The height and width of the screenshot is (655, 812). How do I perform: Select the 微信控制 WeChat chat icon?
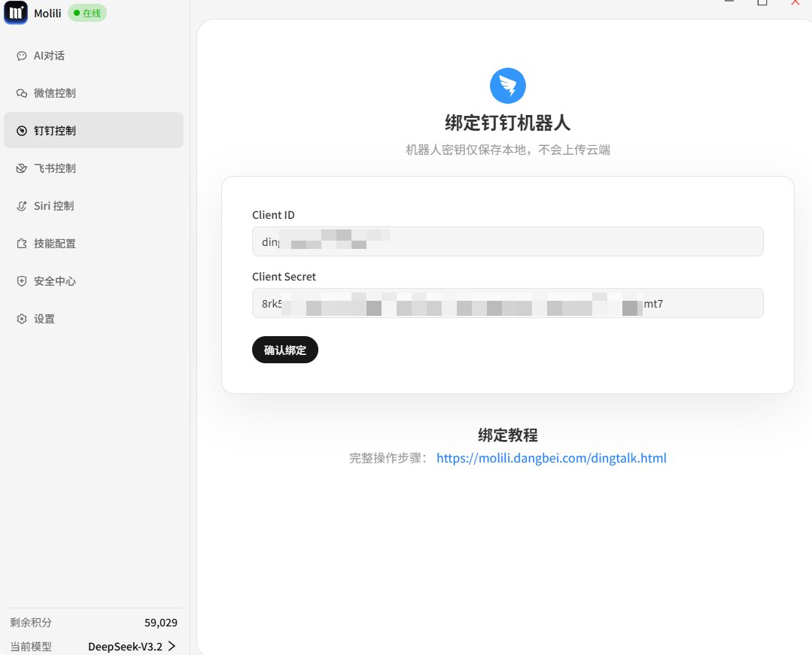20,92
